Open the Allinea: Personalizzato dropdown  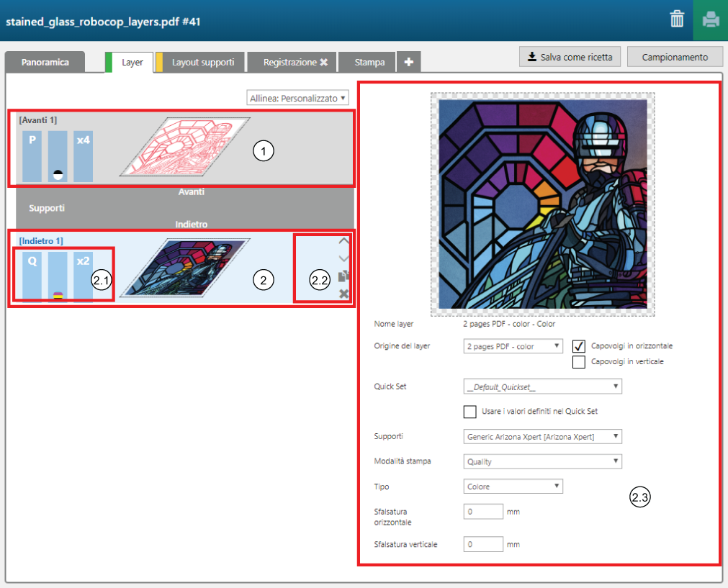tap(297, 98)
